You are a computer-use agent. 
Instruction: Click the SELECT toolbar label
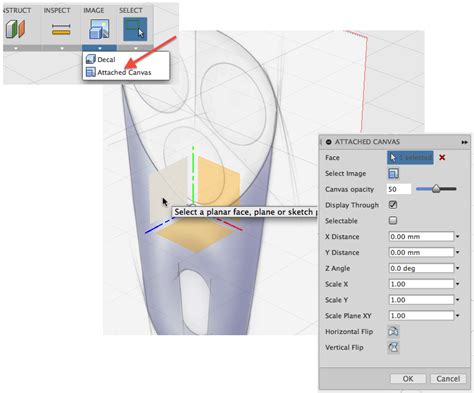click(131, 10)
